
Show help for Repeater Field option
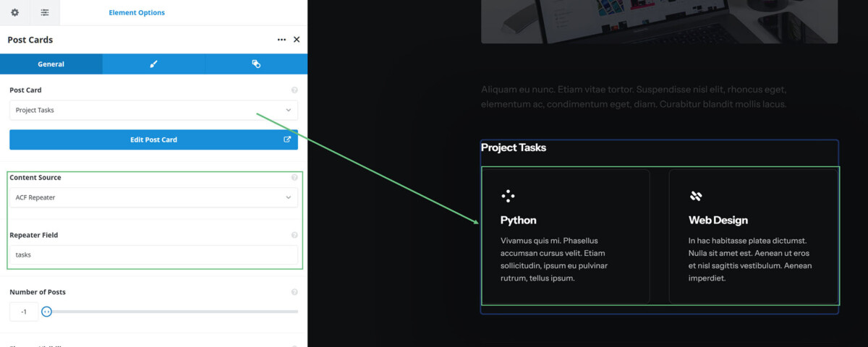click(294, 235)
